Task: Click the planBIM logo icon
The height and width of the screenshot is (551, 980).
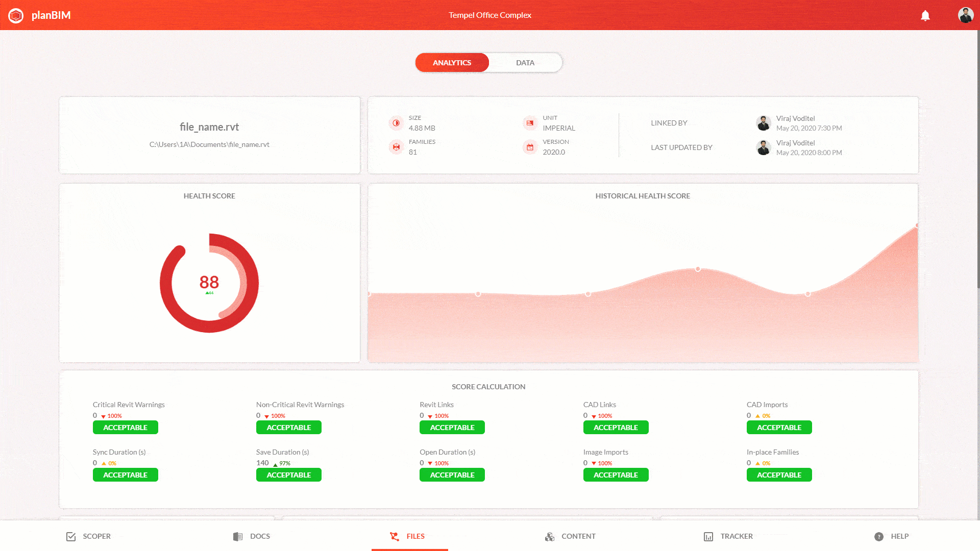Action: (x=16, y=15)
